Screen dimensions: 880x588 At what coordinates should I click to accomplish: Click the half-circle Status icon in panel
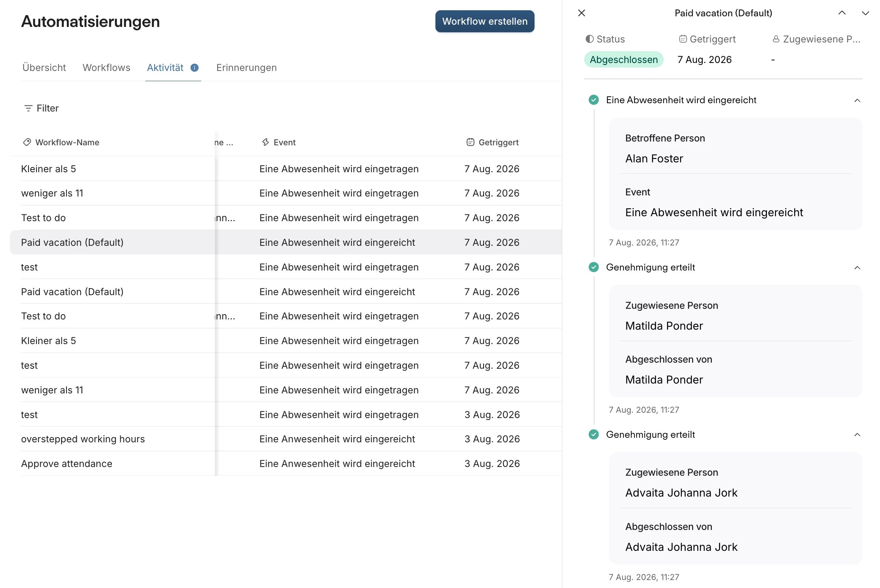(x=590, y=39)
